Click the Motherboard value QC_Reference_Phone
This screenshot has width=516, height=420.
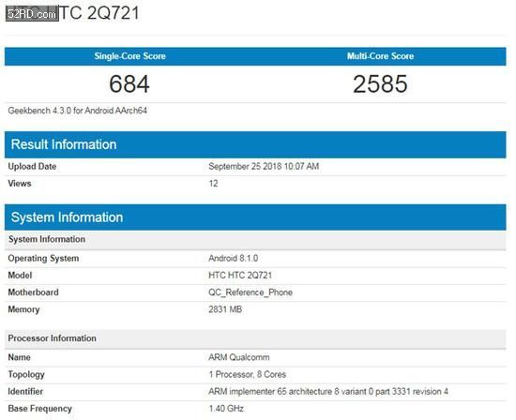pos(250,292)
